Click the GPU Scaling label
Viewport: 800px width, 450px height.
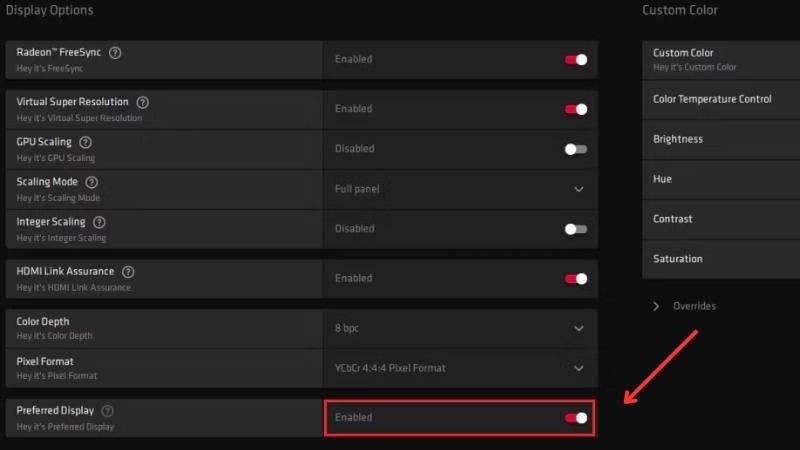[44, 142]
